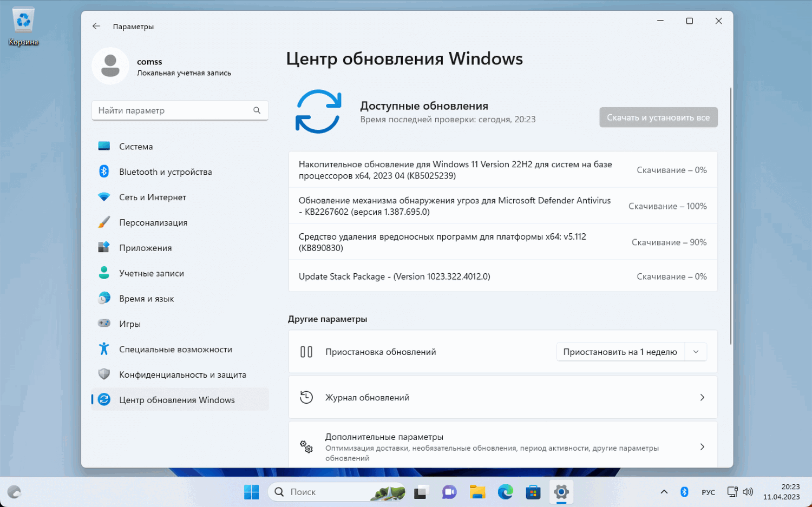Open the clock showing 20:23 11.04.2023

pyautogui.click(x=781, y=492)
